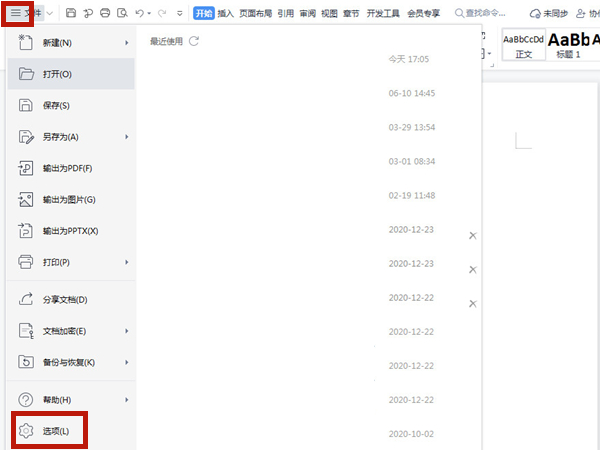The image size is (600, 450).
Task: Expand the 新建(N) submenu arrow
Action: [x=127, y=43]
